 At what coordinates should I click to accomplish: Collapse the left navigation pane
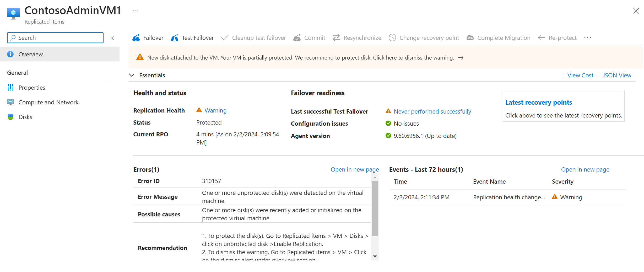[112, 38]
